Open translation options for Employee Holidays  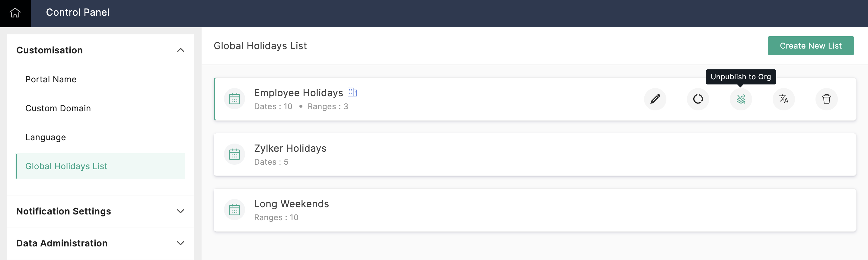(783, 99)
